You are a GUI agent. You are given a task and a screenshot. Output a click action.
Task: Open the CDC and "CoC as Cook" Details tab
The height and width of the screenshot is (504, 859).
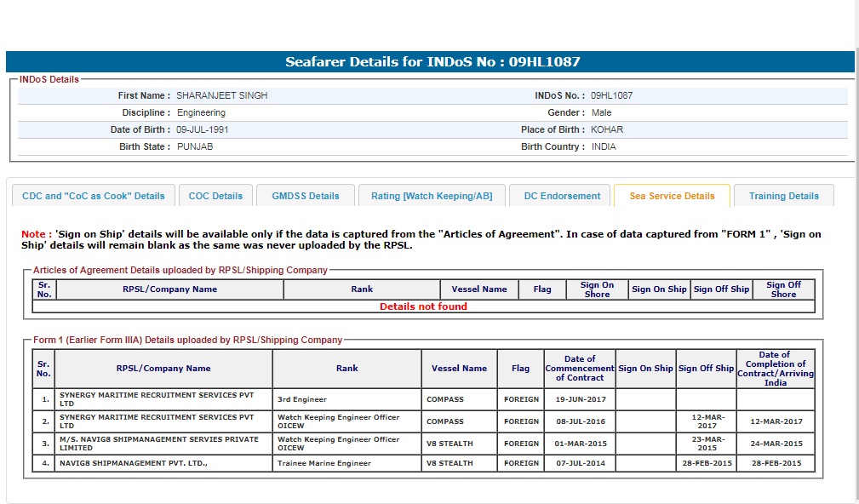94,196
